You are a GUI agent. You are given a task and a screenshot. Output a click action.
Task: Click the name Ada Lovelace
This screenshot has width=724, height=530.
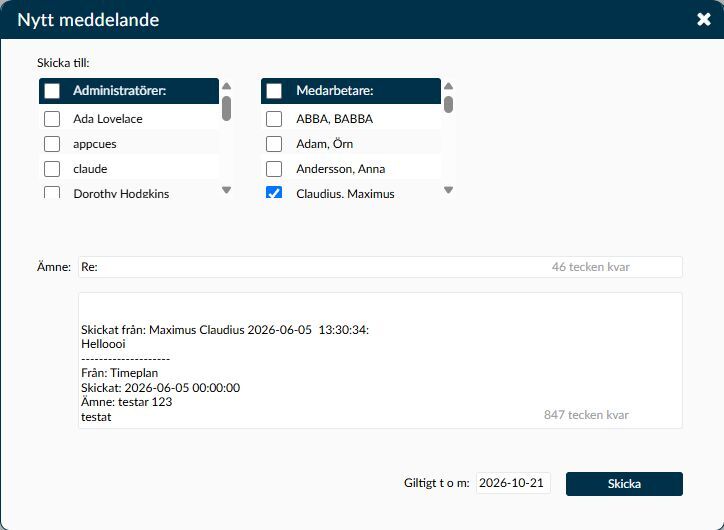108,119
